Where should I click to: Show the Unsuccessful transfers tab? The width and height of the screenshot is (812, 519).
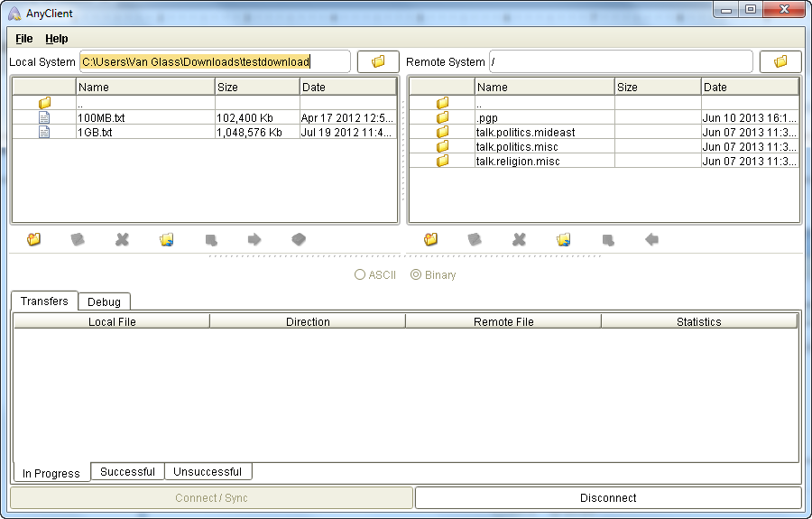(x=208, y=471)
